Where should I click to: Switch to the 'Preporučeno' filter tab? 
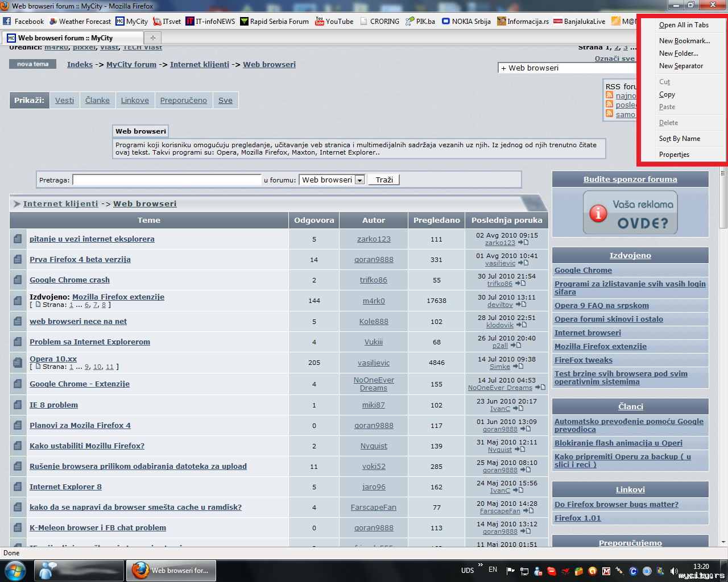pyautogui.click(x=183, y=100)
